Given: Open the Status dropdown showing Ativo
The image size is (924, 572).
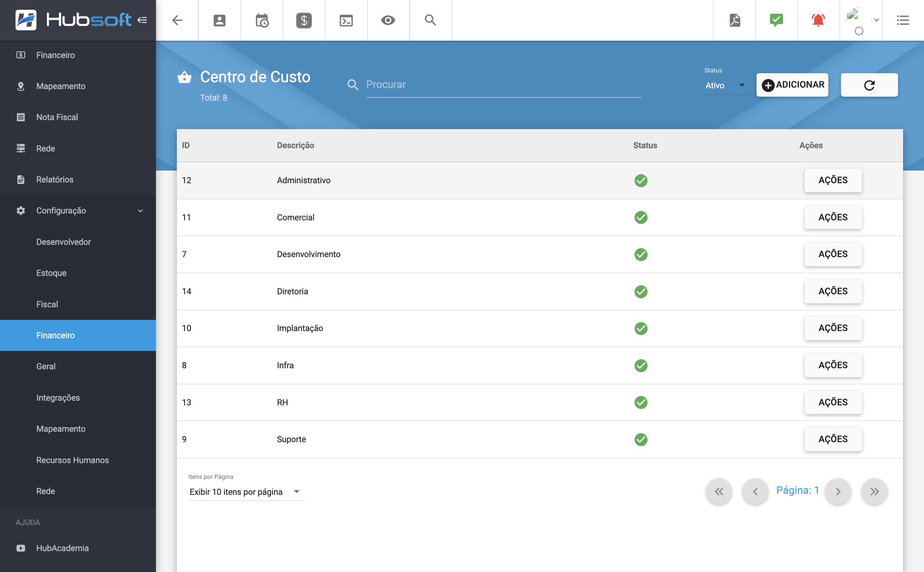Looking at the screenshot, I should (726, 85).
